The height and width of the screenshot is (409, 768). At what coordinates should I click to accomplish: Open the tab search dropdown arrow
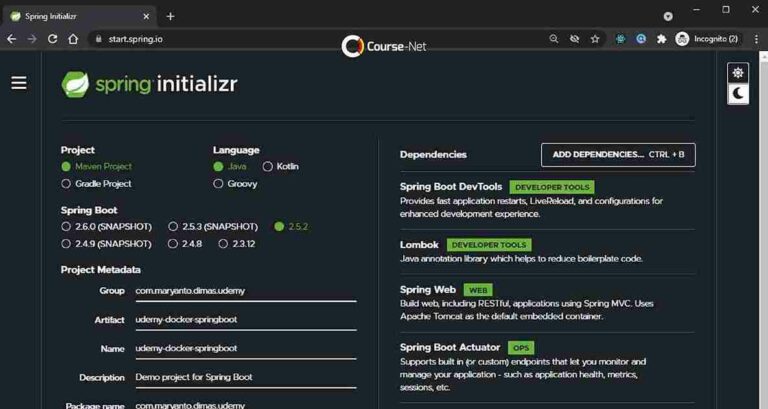[x=668, y=16]
